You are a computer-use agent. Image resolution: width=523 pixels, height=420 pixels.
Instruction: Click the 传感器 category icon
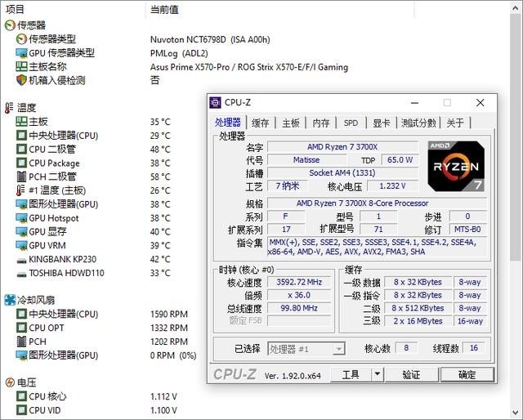10,25
